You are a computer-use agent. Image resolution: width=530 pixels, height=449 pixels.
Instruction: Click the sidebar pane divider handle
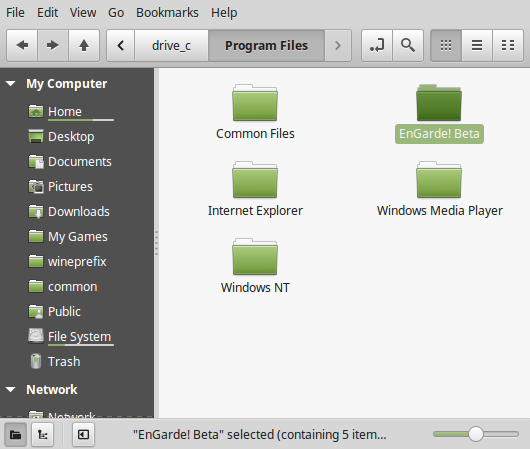coord(156,243)
